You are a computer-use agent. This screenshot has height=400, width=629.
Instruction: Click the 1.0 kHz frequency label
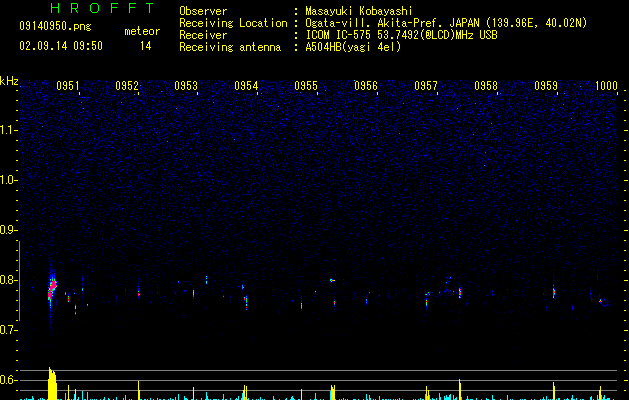[x=9, y=180]
